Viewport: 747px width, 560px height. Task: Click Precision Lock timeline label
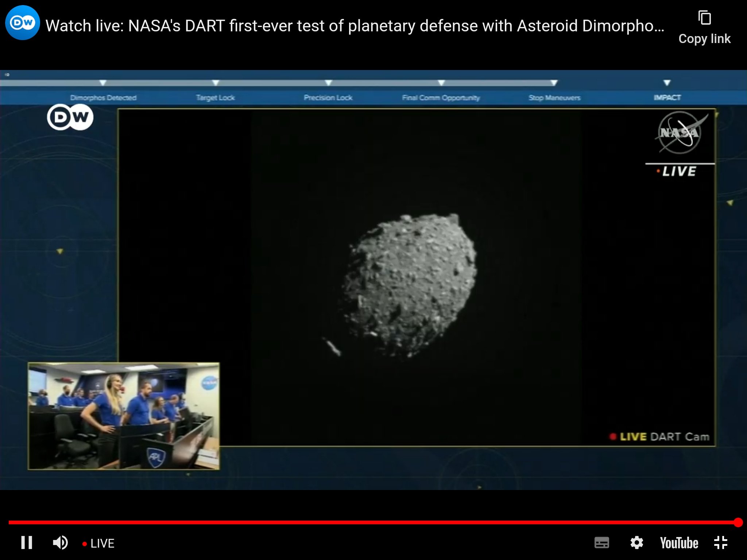click(x=328, y=98)
